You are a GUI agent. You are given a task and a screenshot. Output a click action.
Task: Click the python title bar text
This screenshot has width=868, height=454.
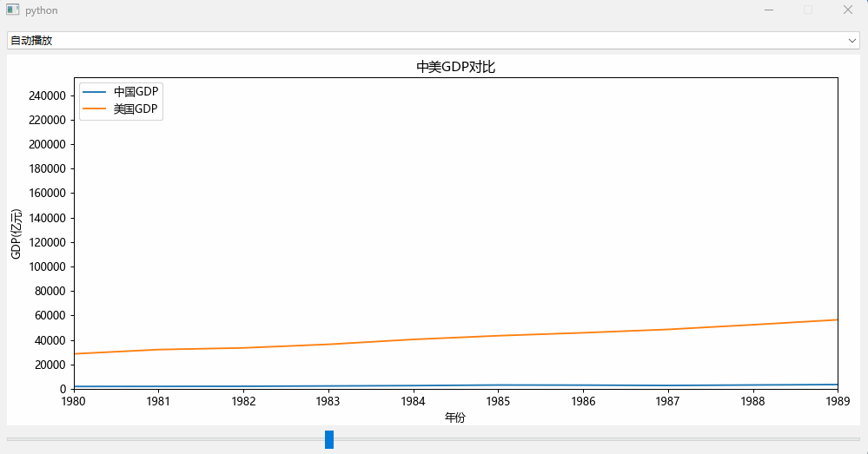point(42,10)
